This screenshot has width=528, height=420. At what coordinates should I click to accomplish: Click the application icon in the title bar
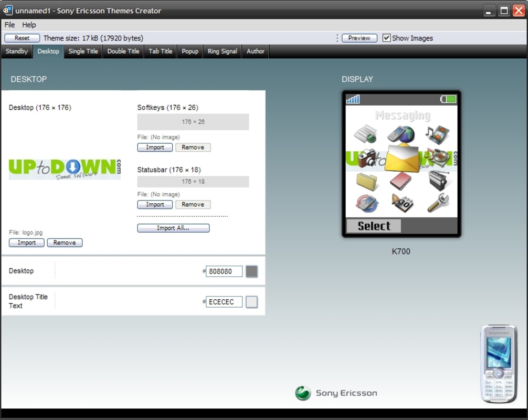7,10
